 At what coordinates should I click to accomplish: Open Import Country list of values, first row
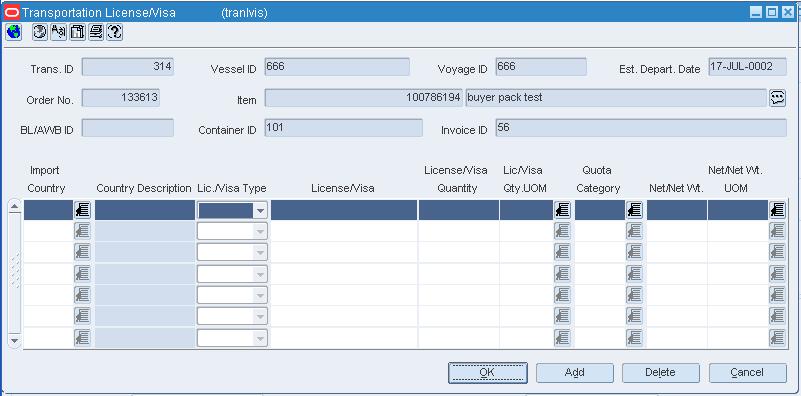[82, 210]
